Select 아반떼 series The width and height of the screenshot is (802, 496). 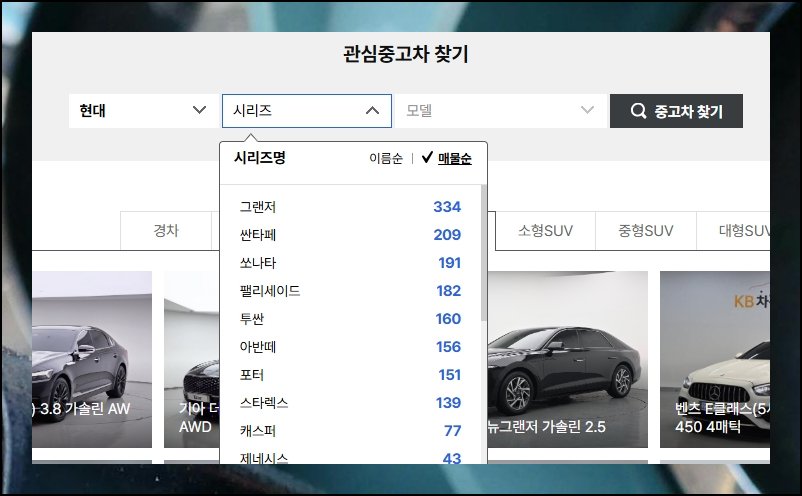pyautogui.click(x=350, y=347)
